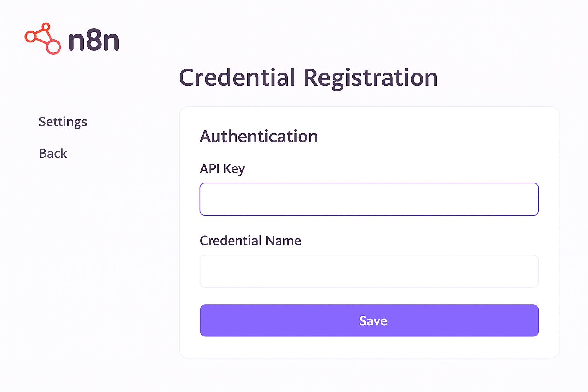Focus the API Key input field

[369, 199]
